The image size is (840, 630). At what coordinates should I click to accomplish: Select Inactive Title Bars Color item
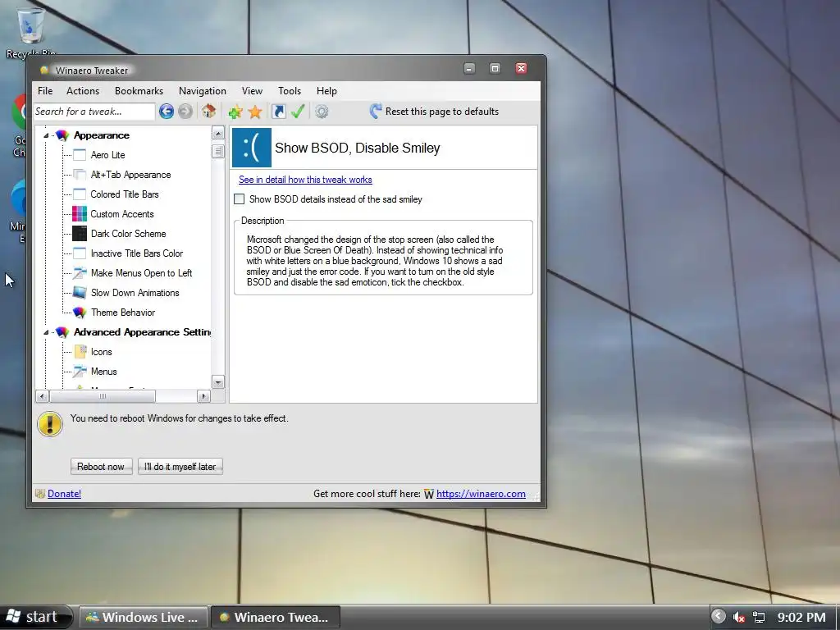(137, 253)
